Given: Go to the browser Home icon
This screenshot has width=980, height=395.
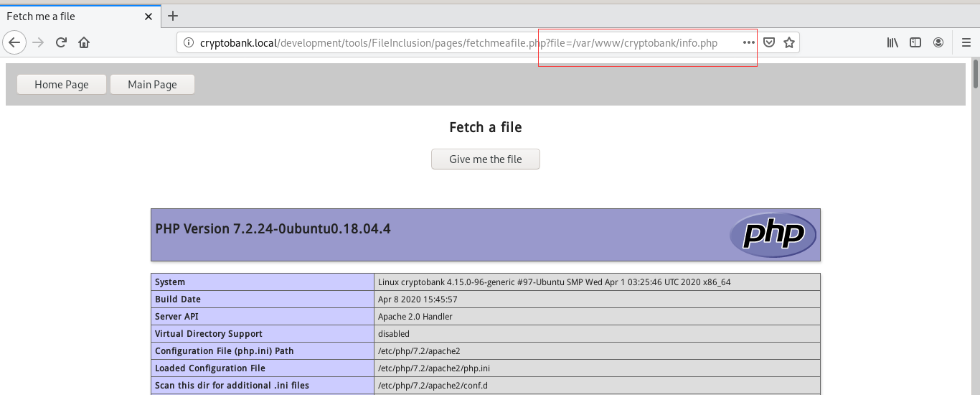Looking at the screenshot, I should (x=84, y=42).
